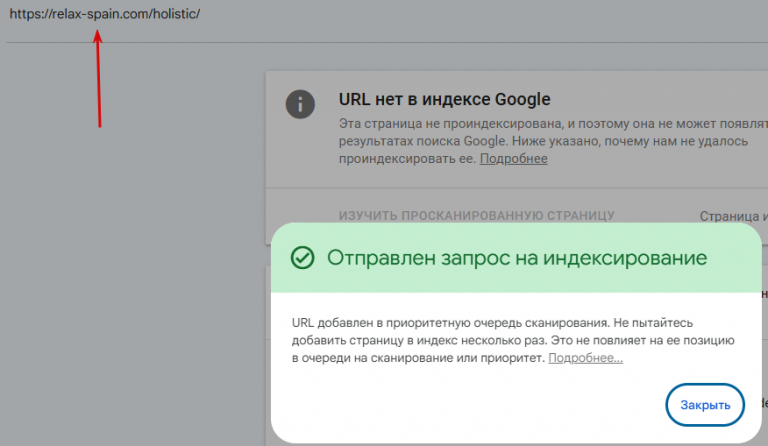Open ИЗУЧИТЬ ПРОСКАНИРОВАННУЮ СТРАНИЦУ
The image size is (768, 446).
pyautogui.click(x=477, y=215)
